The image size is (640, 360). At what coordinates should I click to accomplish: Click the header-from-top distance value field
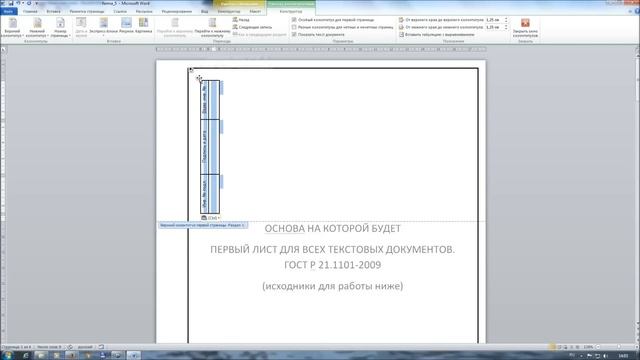(x=494, y=20)
